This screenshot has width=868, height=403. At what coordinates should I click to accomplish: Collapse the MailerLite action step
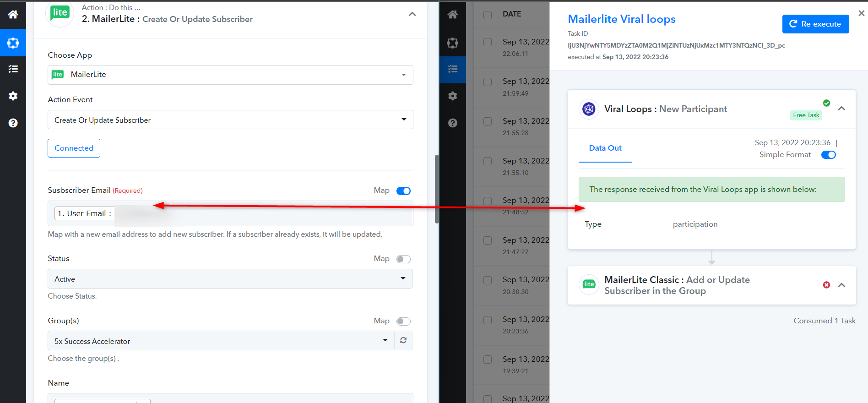point(412,14)
